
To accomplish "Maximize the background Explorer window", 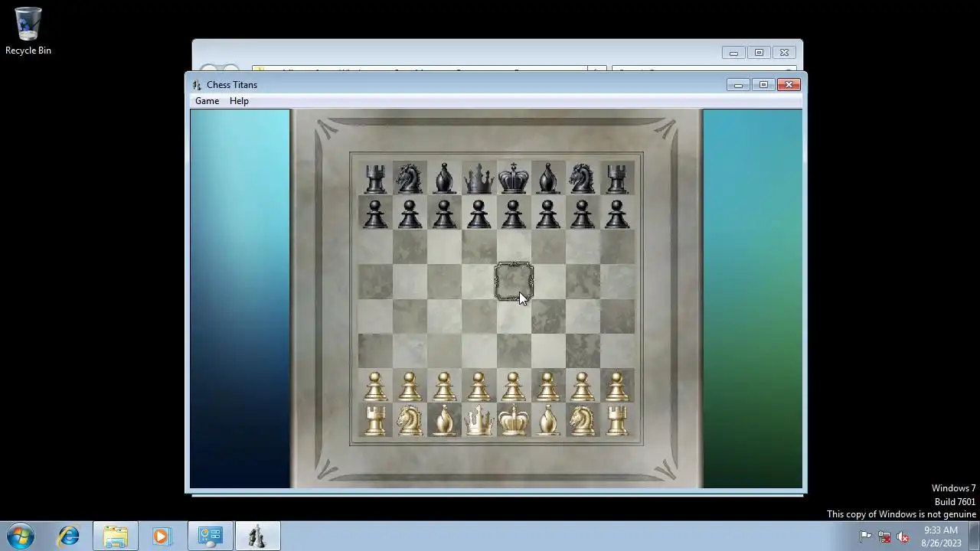I will [x=759, y=53].
